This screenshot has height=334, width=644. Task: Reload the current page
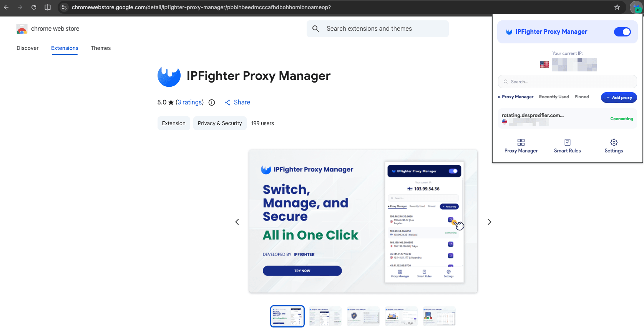pyautogui.click(x=34, y=7)
